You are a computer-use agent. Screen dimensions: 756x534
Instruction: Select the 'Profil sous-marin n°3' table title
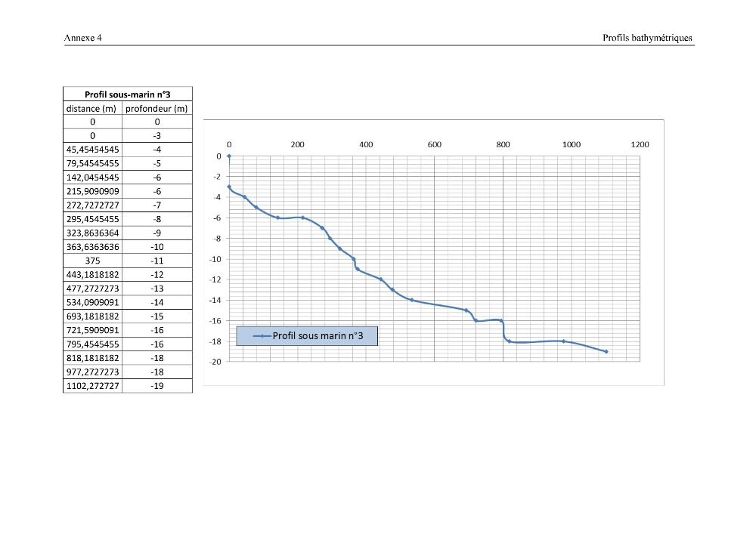(128, 94)
